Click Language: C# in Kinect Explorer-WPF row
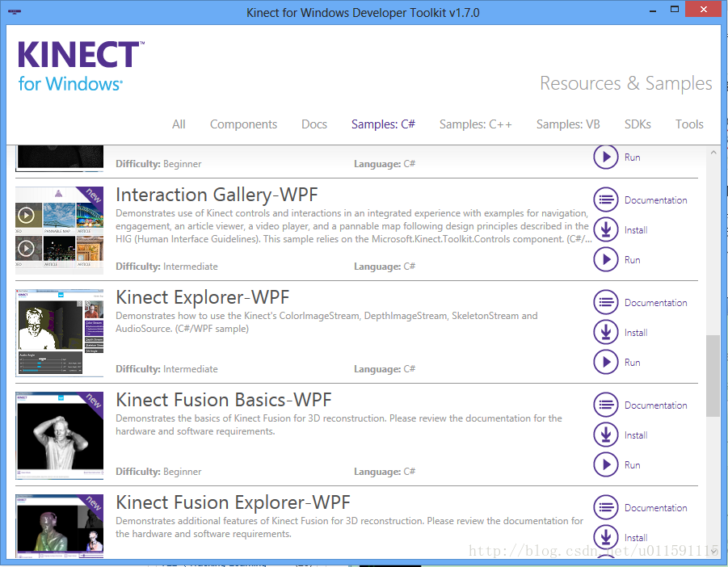Screen dimensions: 728x567 (x=385, y=369)
